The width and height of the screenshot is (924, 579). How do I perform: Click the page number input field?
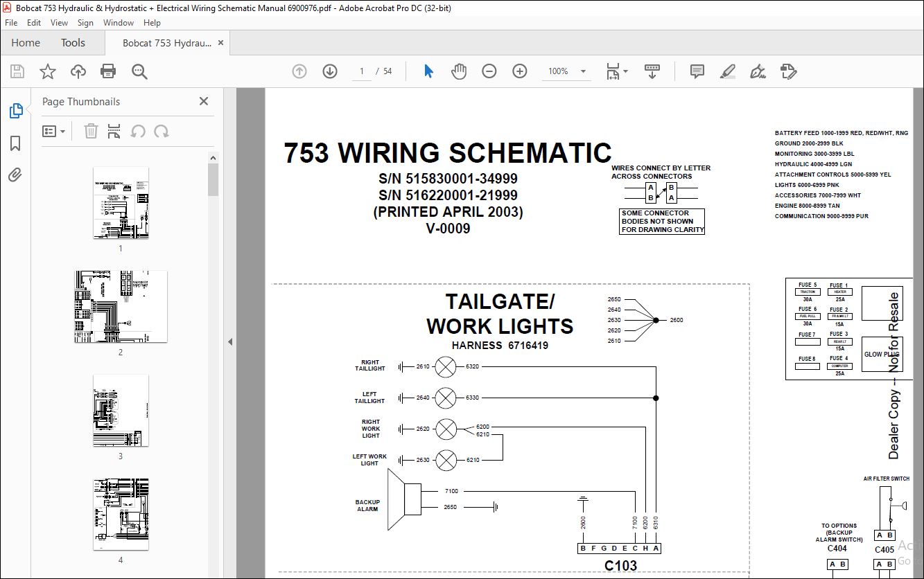[x=360, y=71]
